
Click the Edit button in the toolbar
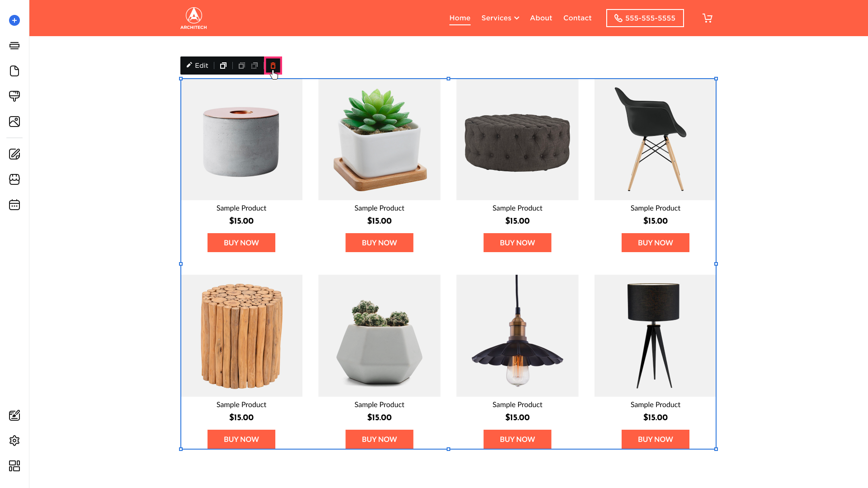tap(197, 66)
